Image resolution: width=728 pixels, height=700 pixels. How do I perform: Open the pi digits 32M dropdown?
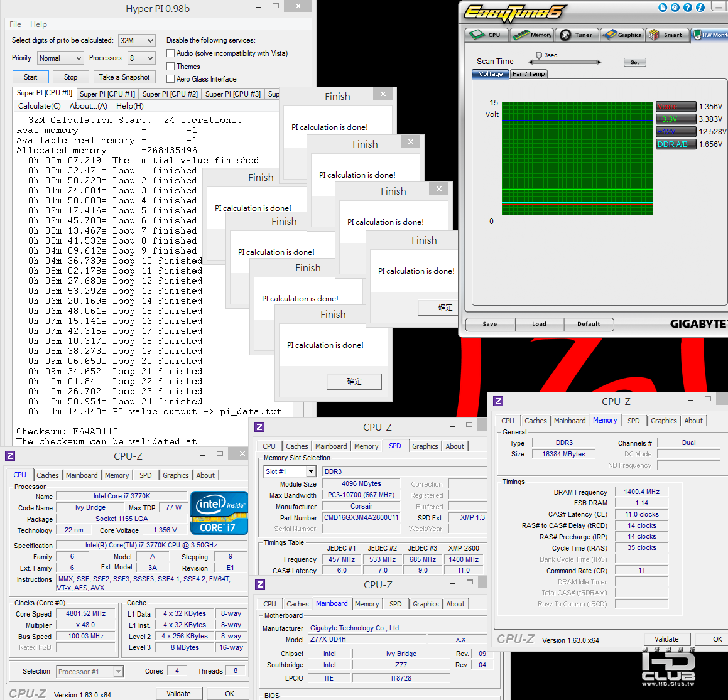pos(136,40)
